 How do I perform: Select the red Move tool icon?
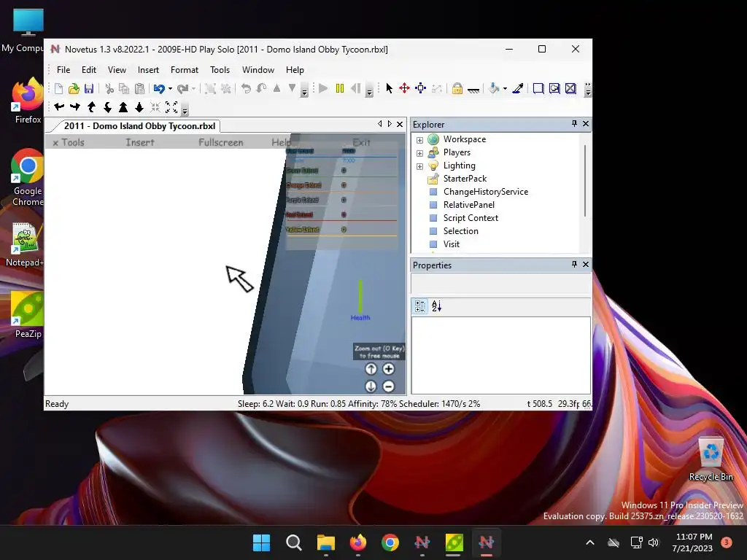[404, 88]
